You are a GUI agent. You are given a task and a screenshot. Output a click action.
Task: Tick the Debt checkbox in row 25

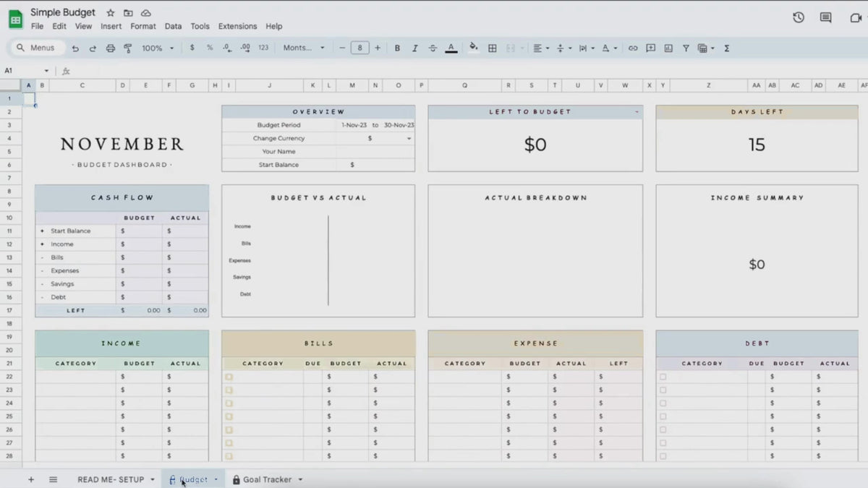[x=663, y=416]
